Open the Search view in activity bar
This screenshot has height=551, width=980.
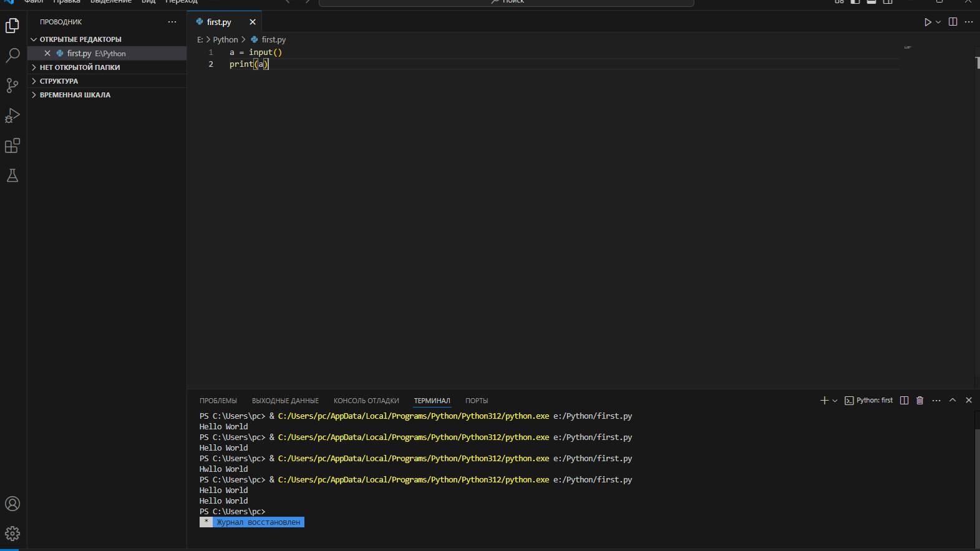point(12,56)
